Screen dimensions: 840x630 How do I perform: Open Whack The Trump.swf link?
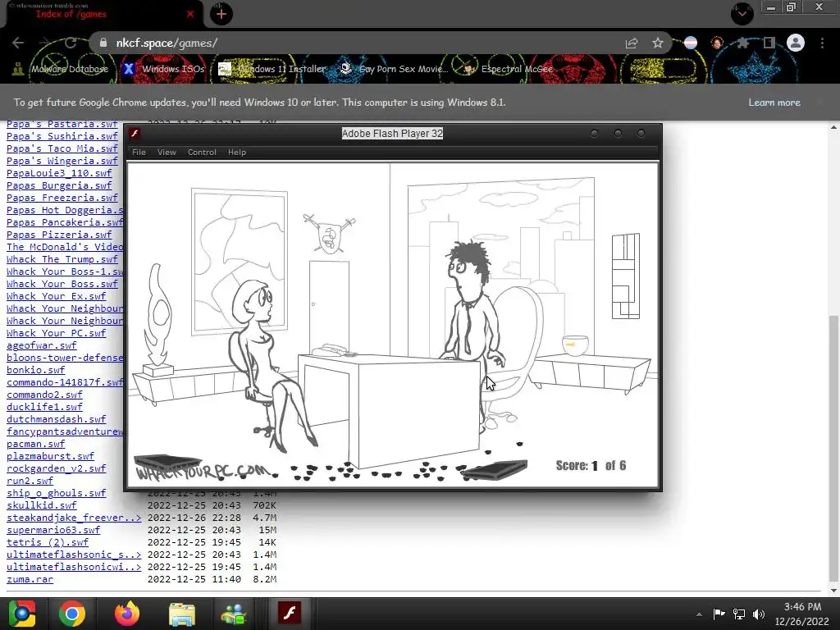(62, 259)
